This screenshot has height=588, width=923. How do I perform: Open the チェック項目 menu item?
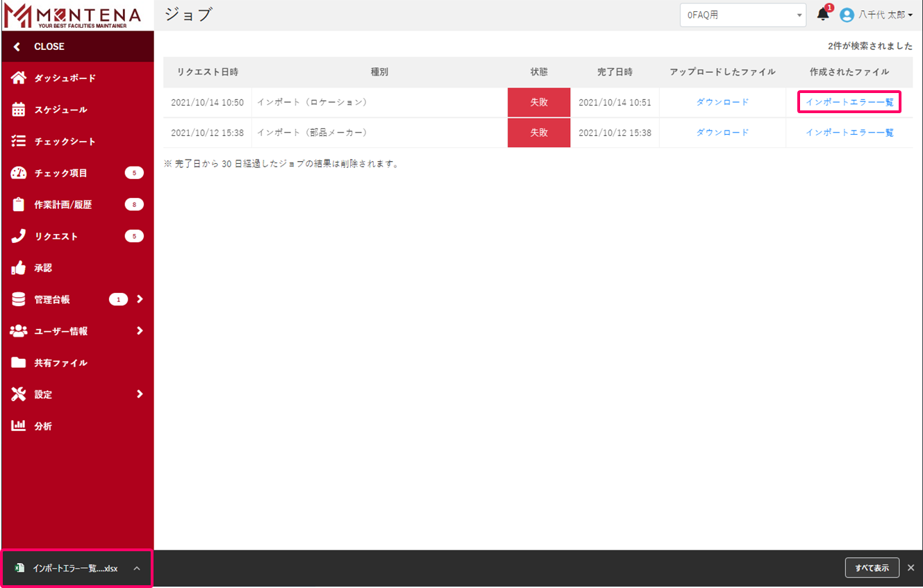(x=61, y=173)
